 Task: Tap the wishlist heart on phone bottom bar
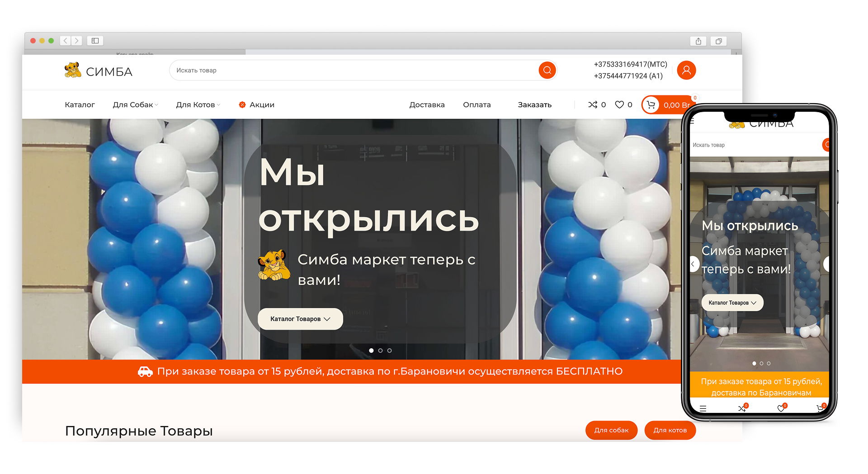(x=781, y=408)
